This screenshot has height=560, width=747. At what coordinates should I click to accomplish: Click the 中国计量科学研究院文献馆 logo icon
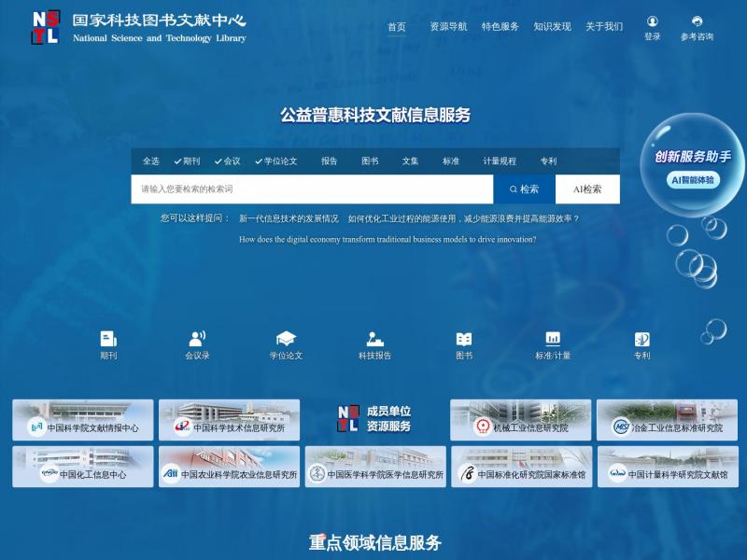[x=617, y=474]
